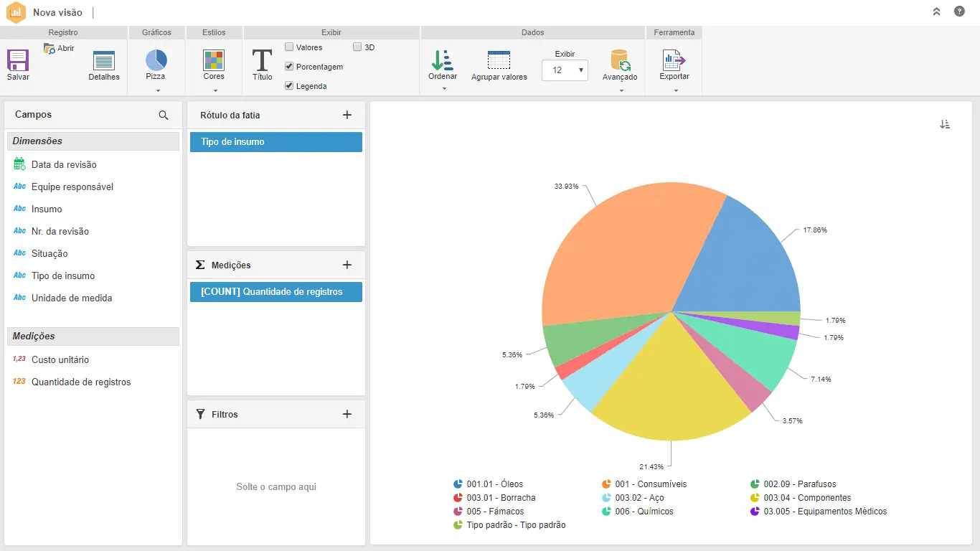
Task: Click the Agrupar valores icon
Action: click(x=499, y=60)
